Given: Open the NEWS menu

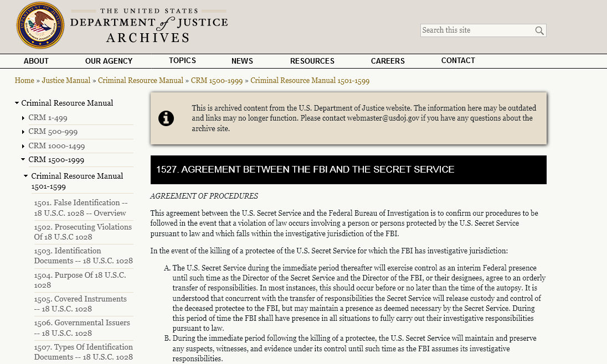Looking at the screenshot, I should pos(242,61).
